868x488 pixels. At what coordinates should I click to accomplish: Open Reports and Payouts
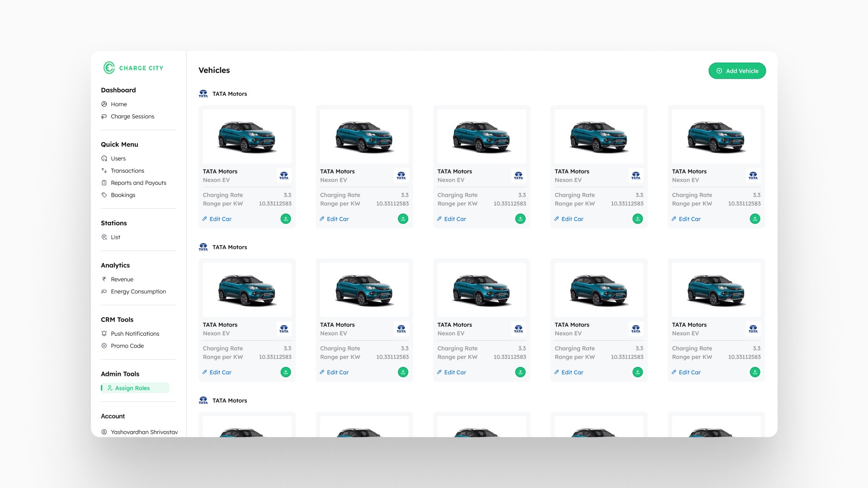[x=138, y=183]
